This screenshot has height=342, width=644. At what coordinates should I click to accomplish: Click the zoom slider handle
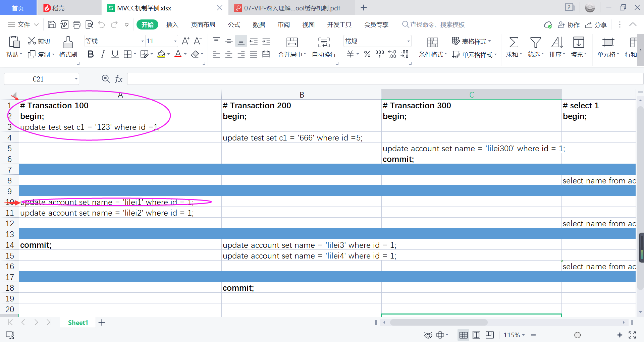[x=577, y=335]
